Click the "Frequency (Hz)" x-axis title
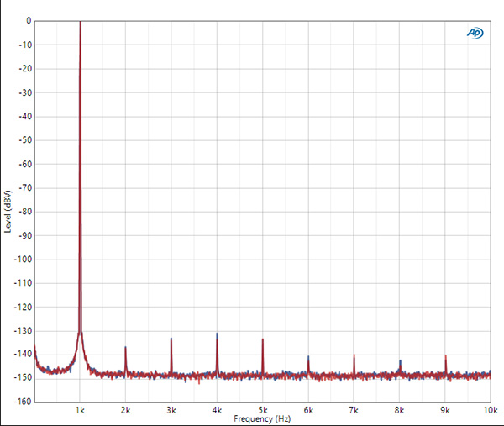Screen dimensions: 504x426 coord(263,418)
